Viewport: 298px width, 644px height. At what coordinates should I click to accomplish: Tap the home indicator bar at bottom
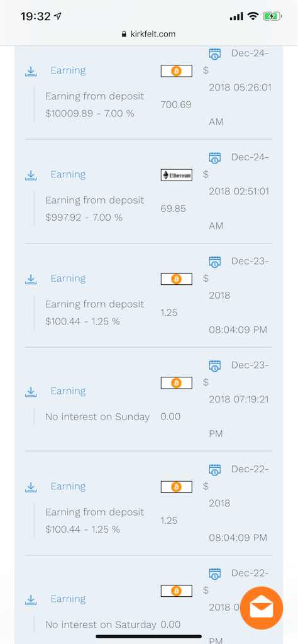pos(149,636)
